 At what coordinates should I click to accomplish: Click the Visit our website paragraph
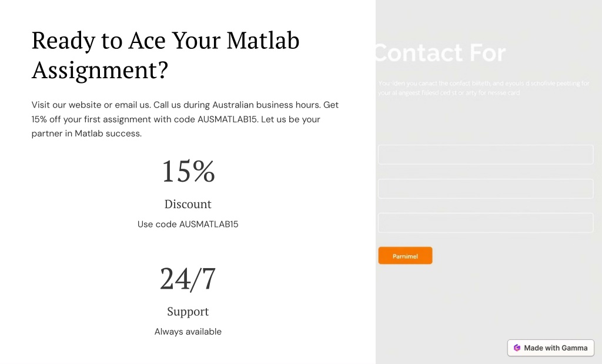(185, 119)
